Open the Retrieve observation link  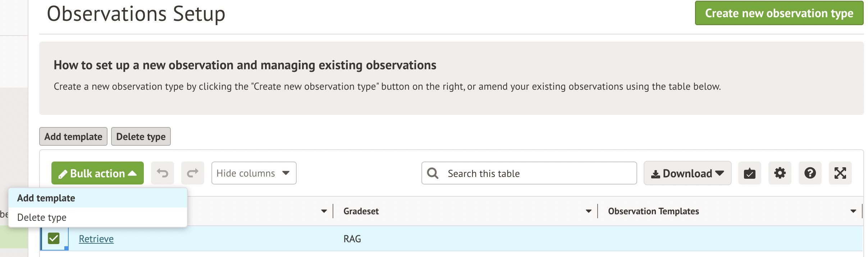click(96, 239)
